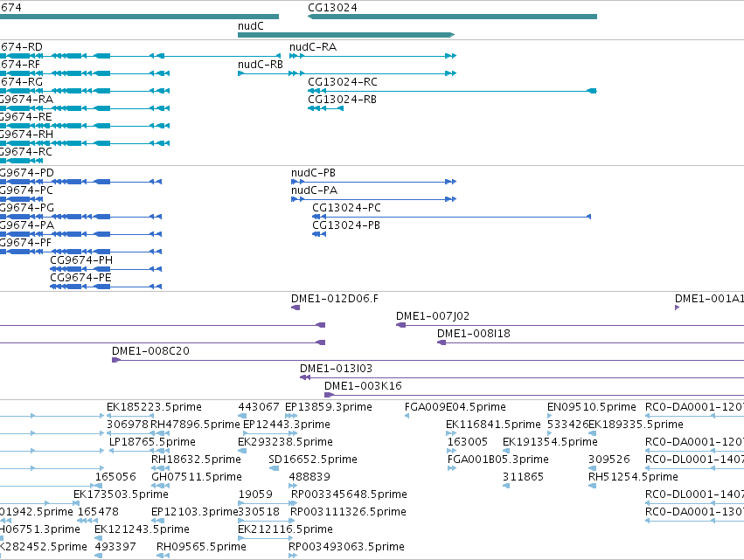
Task: Click the EP12443.3prime EST label
Action: pyautogui.click(x=287, y=425)
